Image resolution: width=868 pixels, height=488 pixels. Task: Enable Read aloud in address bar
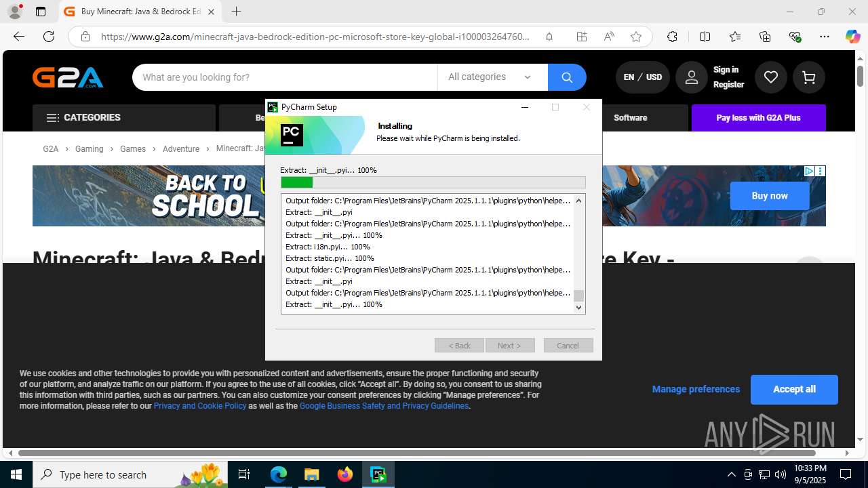coord(609,37)
